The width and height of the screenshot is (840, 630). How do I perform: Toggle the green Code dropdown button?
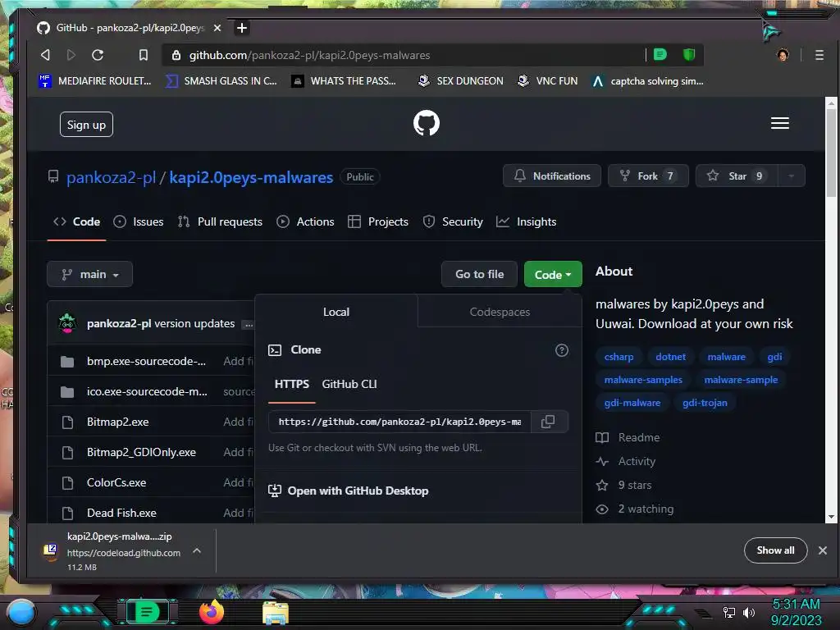pyautogui.click(x=553, y=274)
